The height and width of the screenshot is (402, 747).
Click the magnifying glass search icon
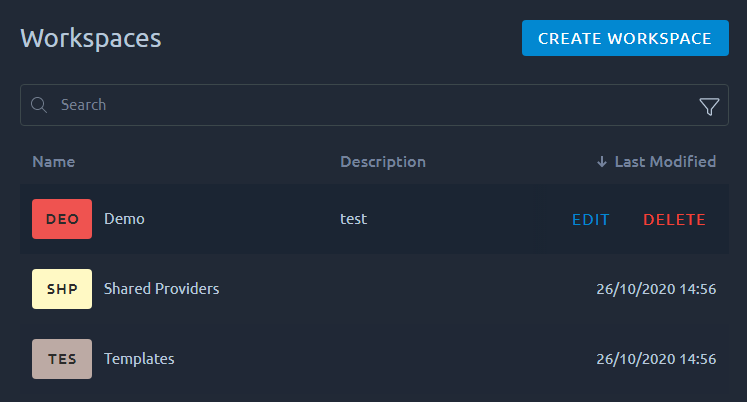click(x=39, y=105)
